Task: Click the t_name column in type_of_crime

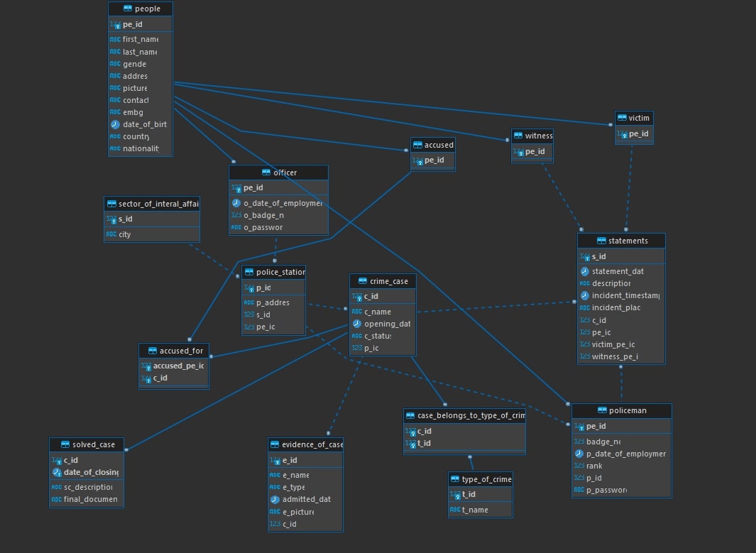Action: [475, 510]
